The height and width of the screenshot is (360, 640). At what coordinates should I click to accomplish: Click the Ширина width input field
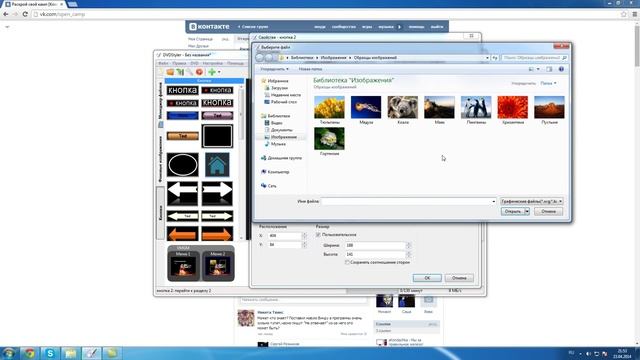coord(375,245)
